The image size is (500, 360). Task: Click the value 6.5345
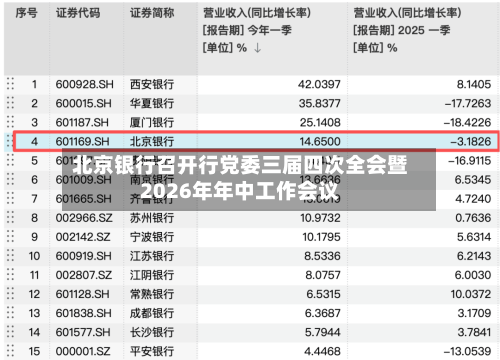click(x=473, y=180)
